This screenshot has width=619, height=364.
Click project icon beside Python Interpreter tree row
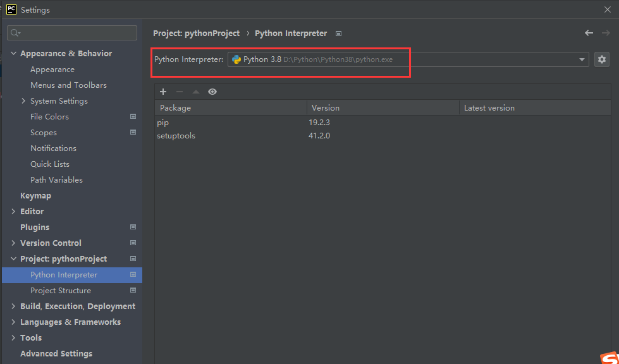click(x=133, y=274)
